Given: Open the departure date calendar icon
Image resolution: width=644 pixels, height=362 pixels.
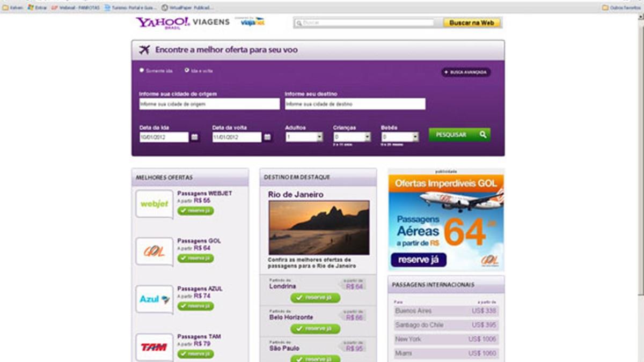Looking at the screenshot, I should click(194, 137).
